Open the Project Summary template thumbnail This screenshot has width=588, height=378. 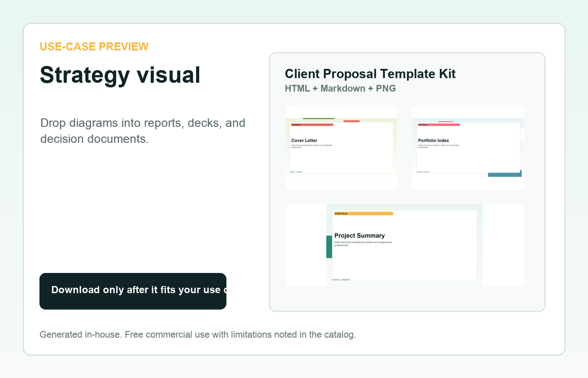[x=405, y=245]
